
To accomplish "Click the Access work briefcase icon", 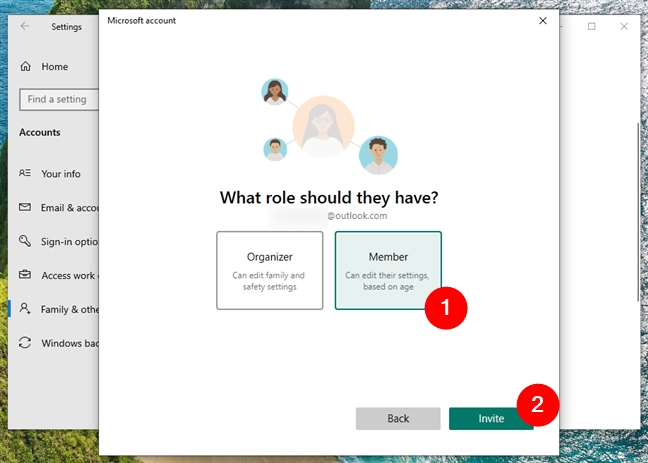I will pos(25,274).
